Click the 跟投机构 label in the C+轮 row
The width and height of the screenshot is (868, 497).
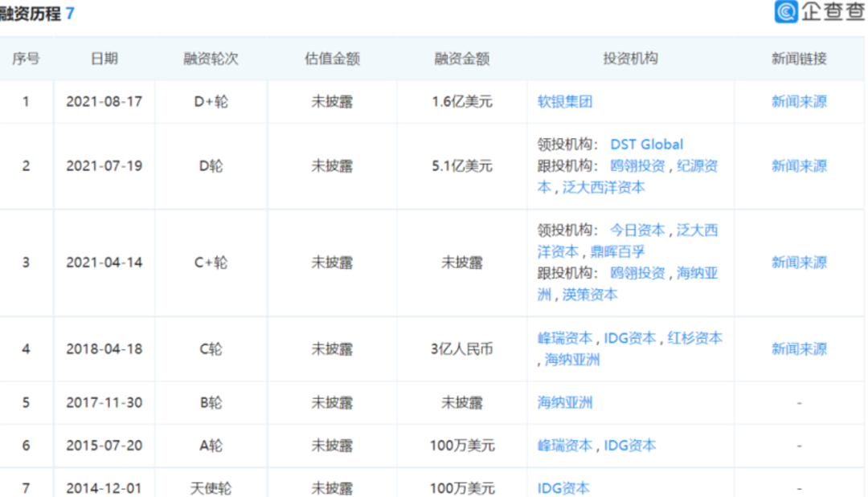point(567,273)
